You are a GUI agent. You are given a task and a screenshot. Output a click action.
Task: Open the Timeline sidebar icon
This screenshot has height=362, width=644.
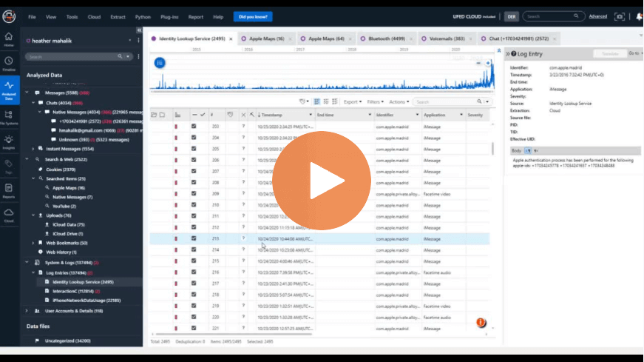(x=9, y=64)
